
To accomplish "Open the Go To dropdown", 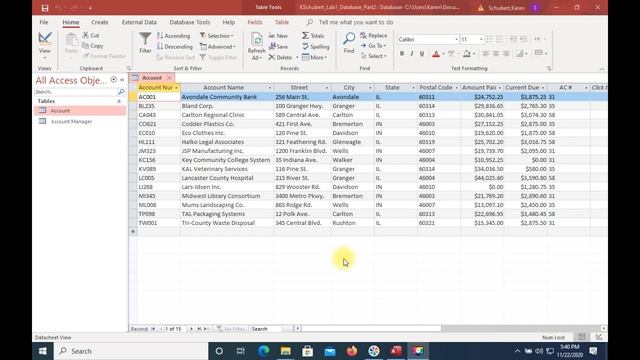I will click(x=373, y=46).
